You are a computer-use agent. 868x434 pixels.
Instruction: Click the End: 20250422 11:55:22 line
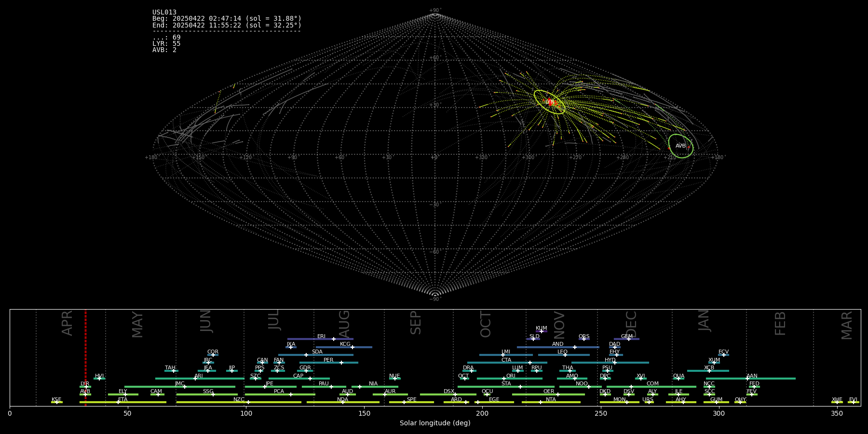pyautogui.click(x=227, y=25)
